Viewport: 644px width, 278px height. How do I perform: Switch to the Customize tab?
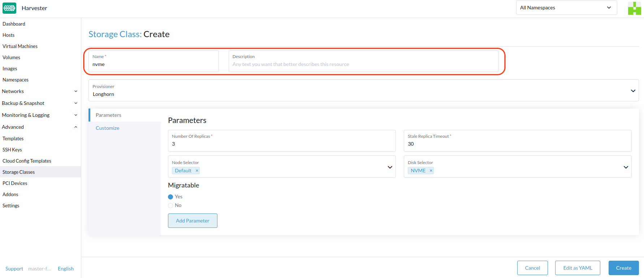click(125, 128)
